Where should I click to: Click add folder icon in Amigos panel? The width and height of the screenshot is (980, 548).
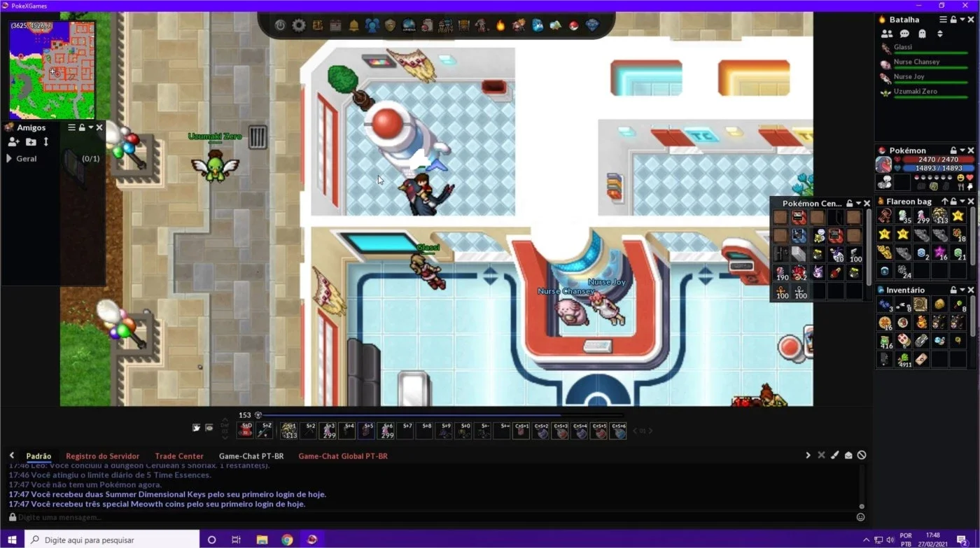click(31, 142)
